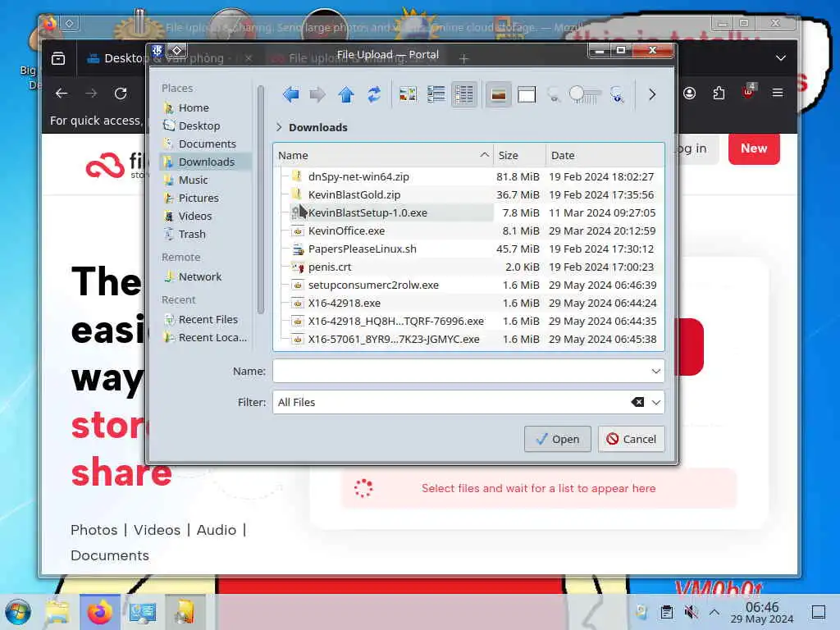The width and height of the screenshot is (840, 630).
Task: Open Firefox hamburger menu
Action: click(x=778, y=94)
